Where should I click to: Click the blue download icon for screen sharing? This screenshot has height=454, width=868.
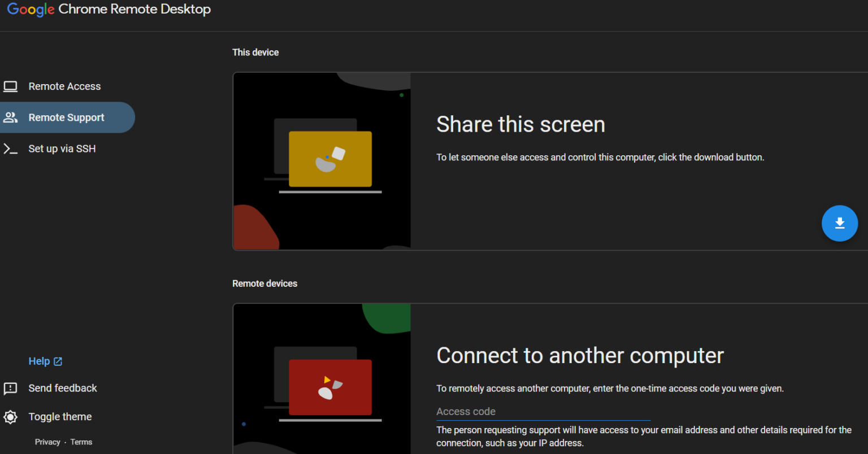click(840, 223)
